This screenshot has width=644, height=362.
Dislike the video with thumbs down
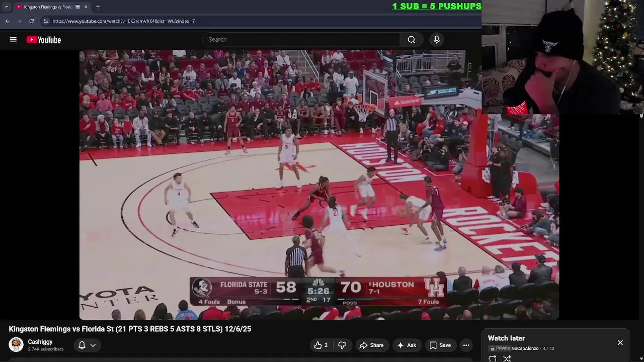342,345
